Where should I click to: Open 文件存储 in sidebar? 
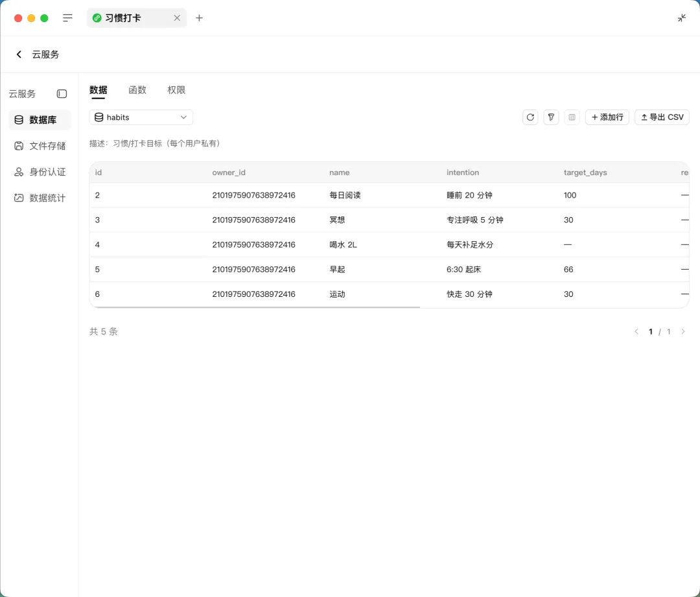point(40,146)
